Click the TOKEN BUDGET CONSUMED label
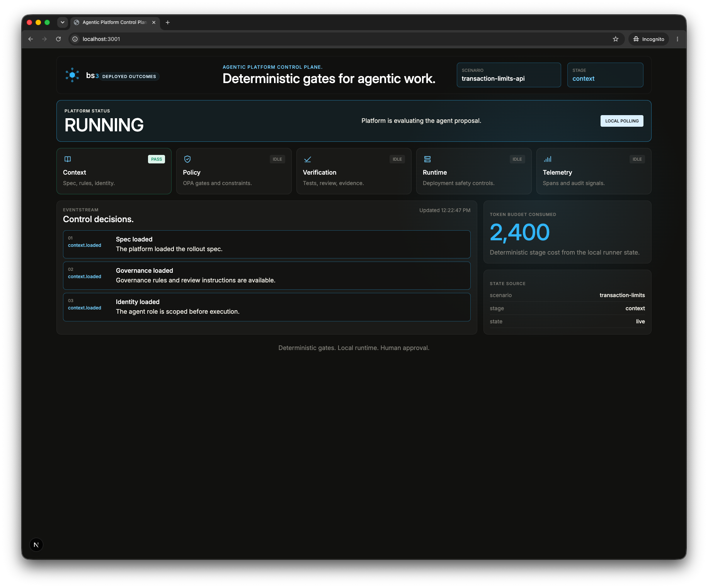This screenshot has width=708, height=588. tap(523, 214)
